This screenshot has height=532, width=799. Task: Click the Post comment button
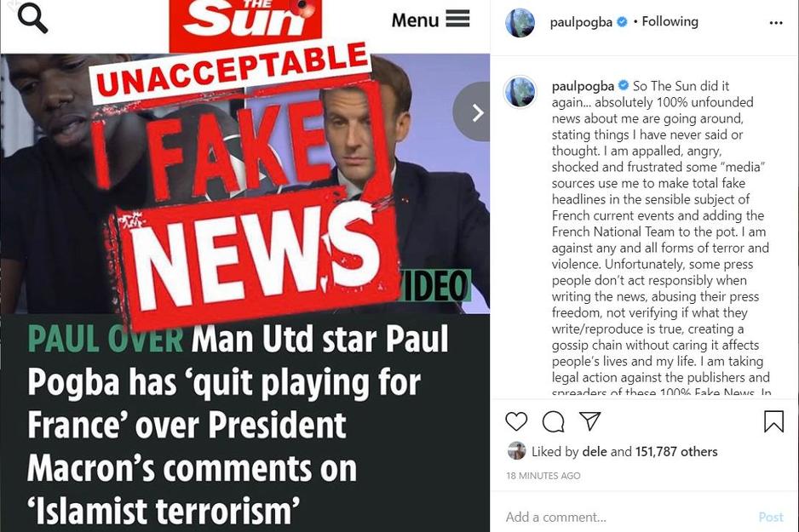click(770, 518)
